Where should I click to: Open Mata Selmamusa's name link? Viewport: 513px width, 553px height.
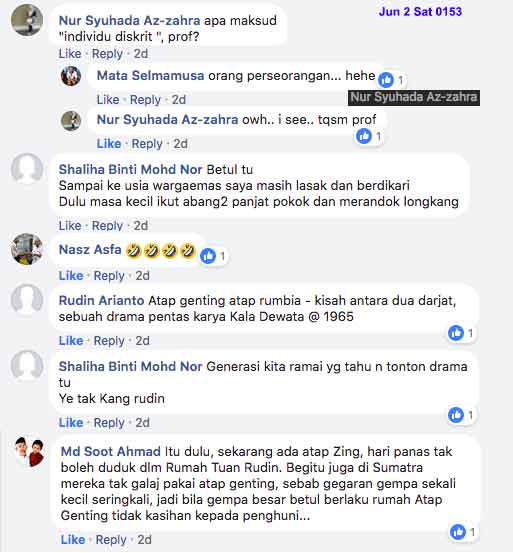point(151,75)
